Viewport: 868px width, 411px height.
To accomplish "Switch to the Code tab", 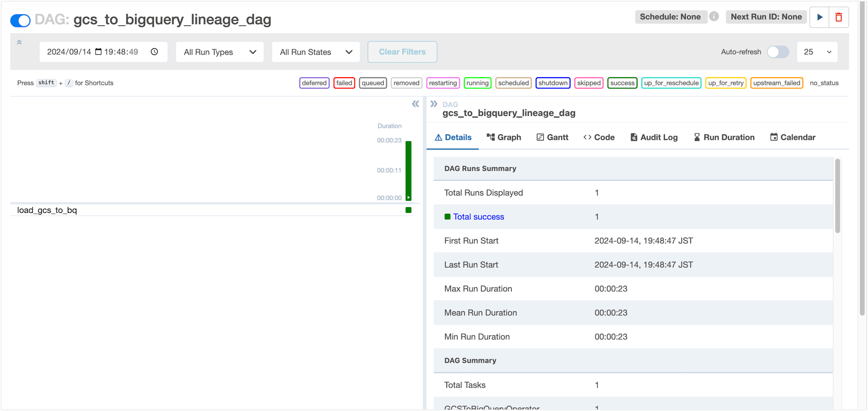I will pos(599,137).
